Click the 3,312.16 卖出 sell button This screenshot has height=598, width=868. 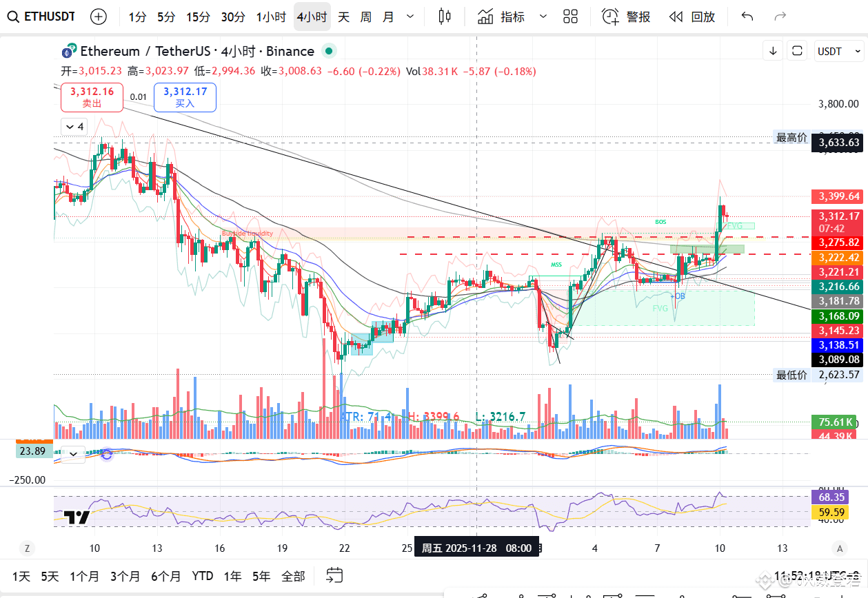tap(92, 97)
